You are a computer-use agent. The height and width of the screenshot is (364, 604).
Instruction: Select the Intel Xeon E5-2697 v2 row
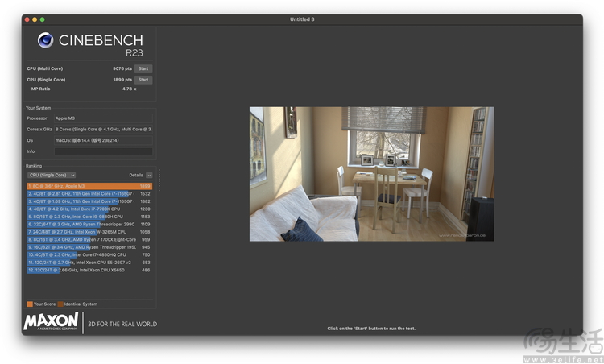point(89,263)
